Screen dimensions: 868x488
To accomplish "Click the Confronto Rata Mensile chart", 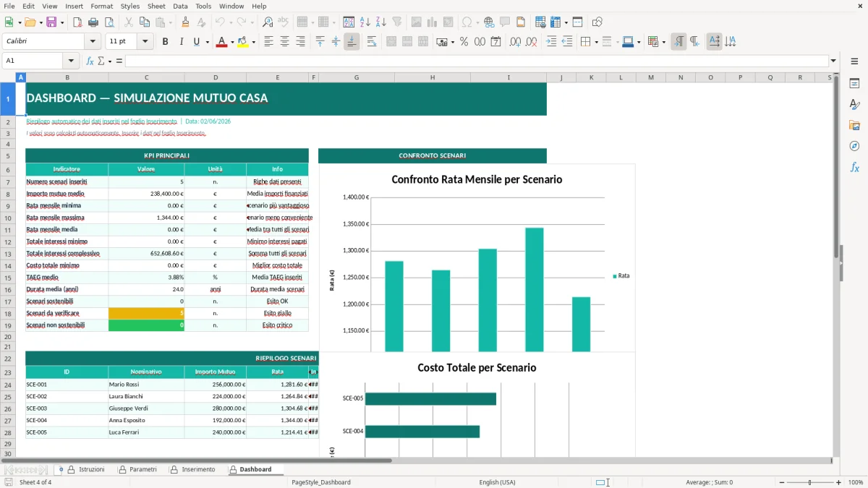I will (477, 258).
